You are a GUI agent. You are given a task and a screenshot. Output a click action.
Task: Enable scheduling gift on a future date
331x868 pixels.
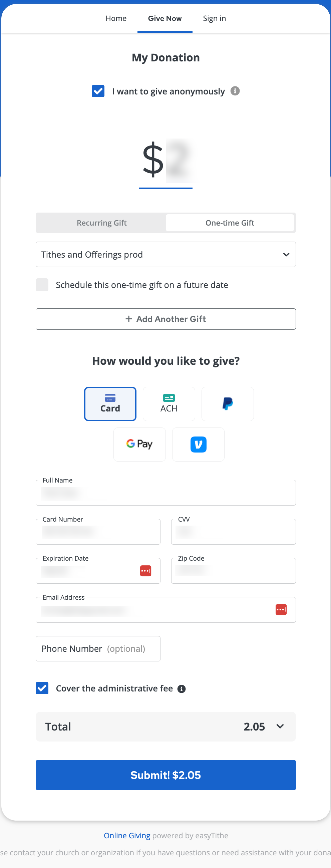(42, 285)
